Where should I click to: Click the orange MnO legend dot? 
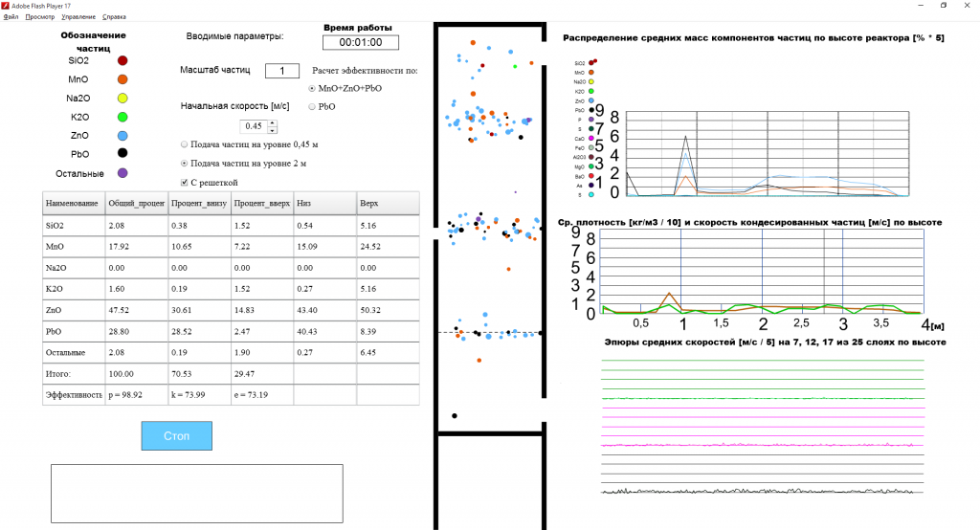click(122, 79)
